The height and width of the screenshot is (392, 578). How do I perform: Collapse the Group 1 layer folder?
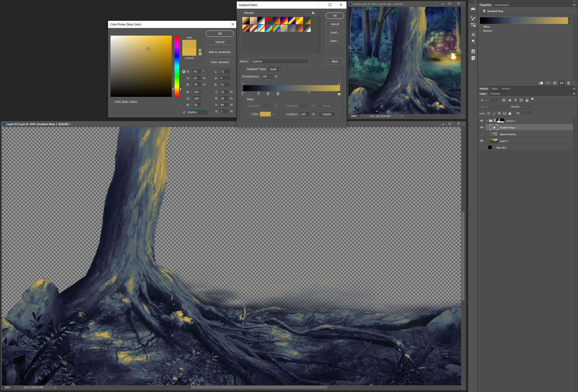point(487,121)
